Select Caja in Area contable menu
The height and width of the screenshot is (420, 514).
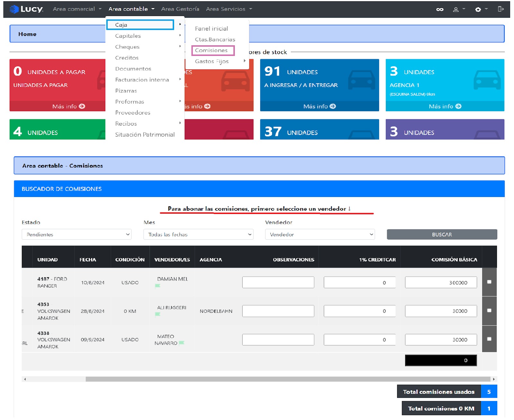140,25
